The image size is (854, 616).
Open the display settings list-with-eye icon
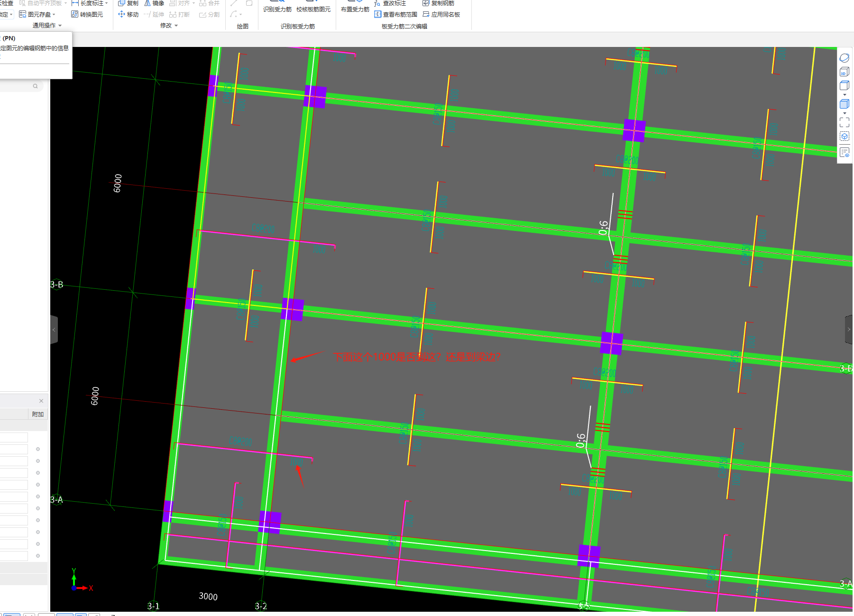[x=845, y=152]
